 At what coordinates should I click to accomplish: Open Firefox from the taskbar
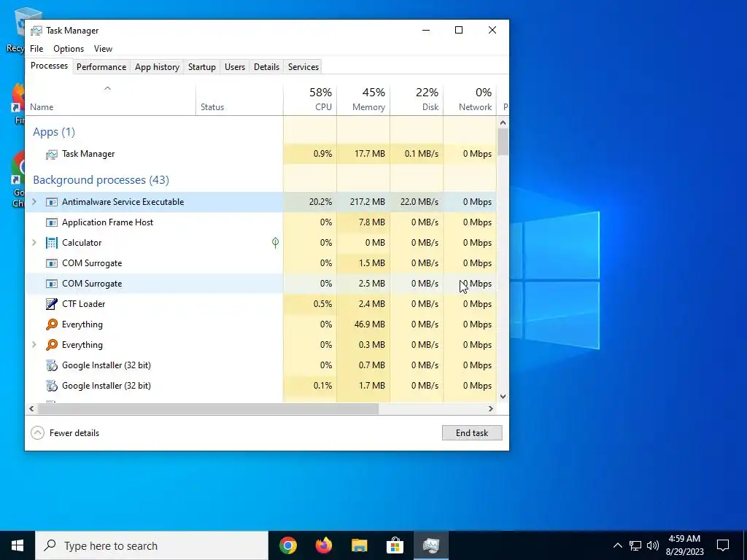coord(324,545)
